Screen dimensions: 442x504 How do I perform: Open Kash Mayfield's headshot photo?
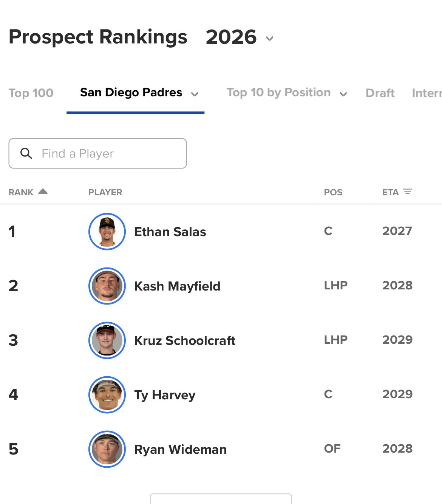coord(107,286)
